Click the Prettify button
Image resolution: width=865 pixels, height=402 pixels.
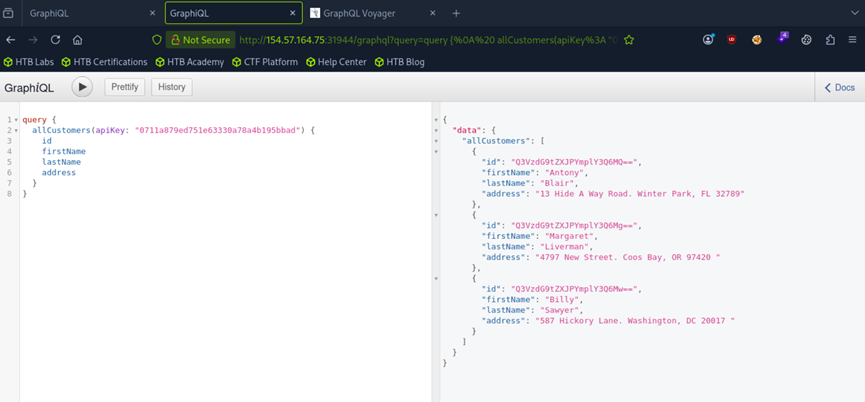[x=125, y=87]
